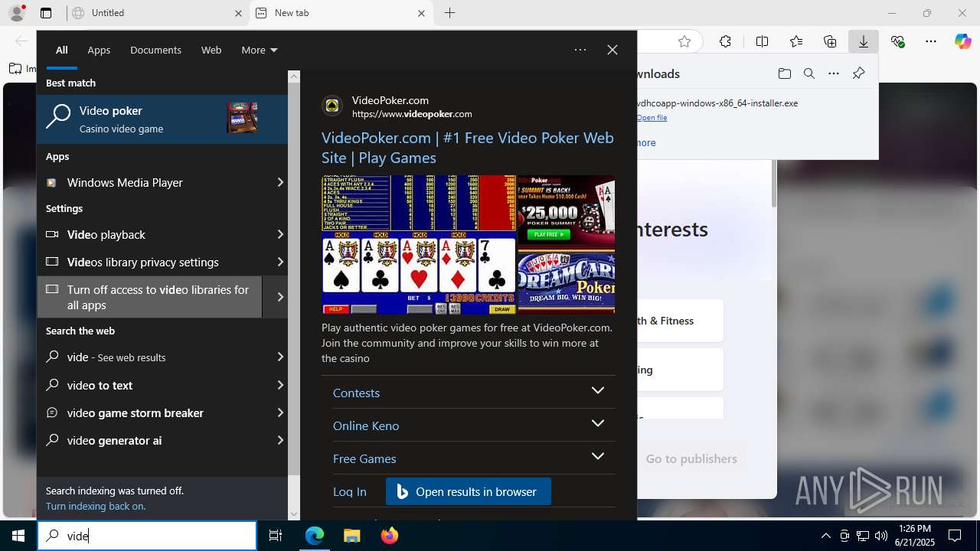Switch to Web search filter

tap(211, 50)
